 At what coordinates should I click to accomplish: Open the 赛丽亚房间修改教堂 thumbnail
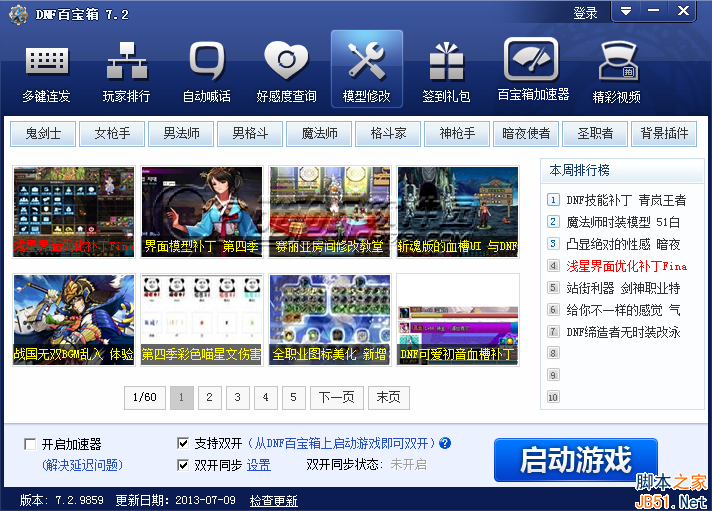[330, 212]
